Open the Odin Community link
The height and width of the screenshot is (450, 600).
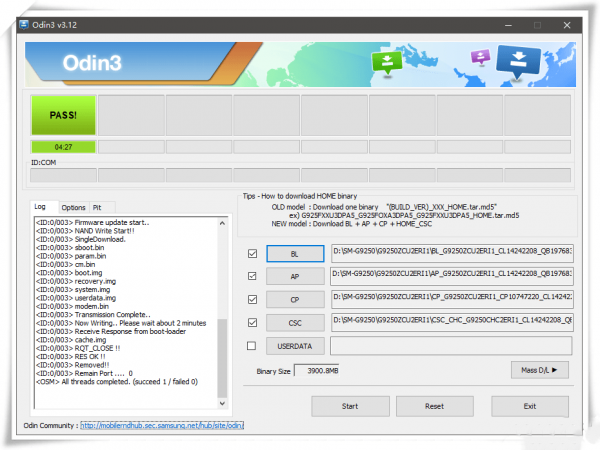(x=162, y=426)
